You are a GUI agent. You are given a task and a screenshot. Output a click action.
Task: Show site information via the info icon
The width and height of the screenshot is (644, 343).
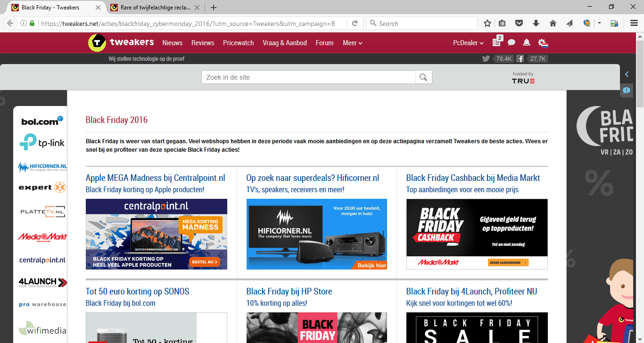[24, 23]
